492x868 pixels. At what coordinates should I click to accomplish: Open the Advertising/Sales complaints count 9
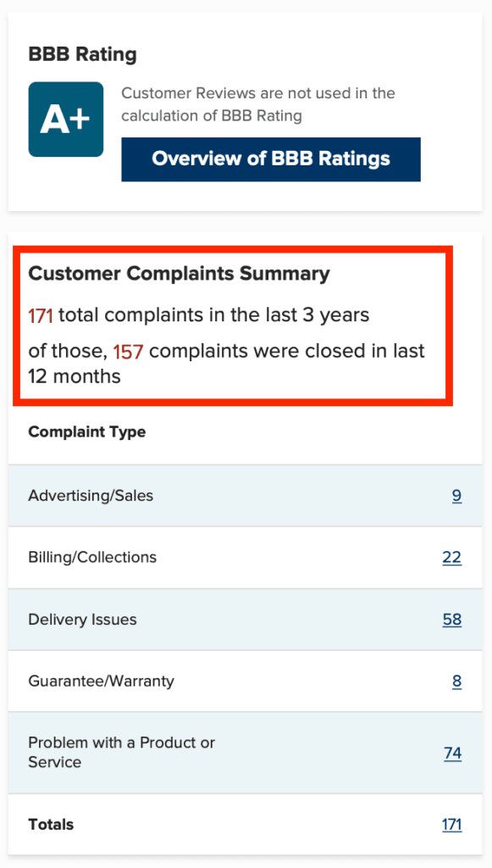click(456, 495)
